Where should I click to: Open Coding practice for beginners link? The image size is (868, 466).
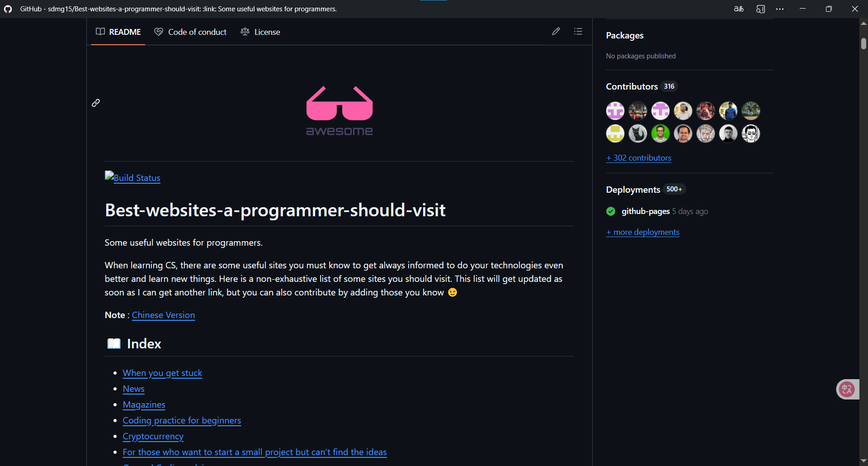pyautogui.click(x=182, y=420)
